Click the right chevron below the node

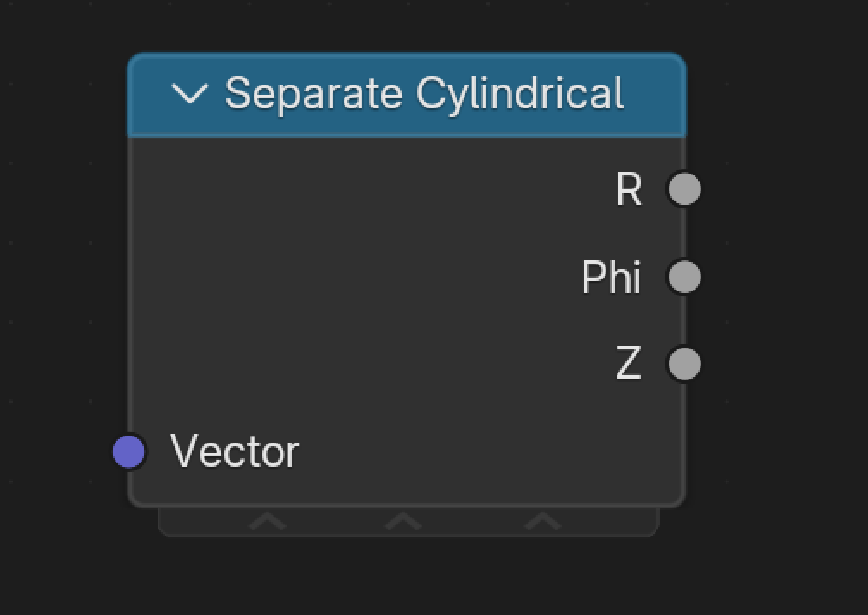[x=542, y=521]
